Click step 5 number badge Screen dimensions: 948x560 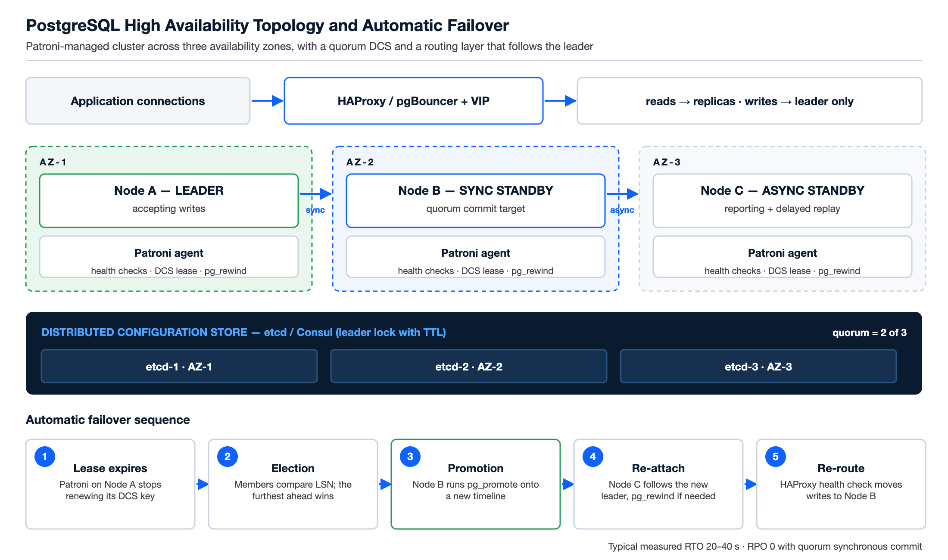tap(776, 457)
